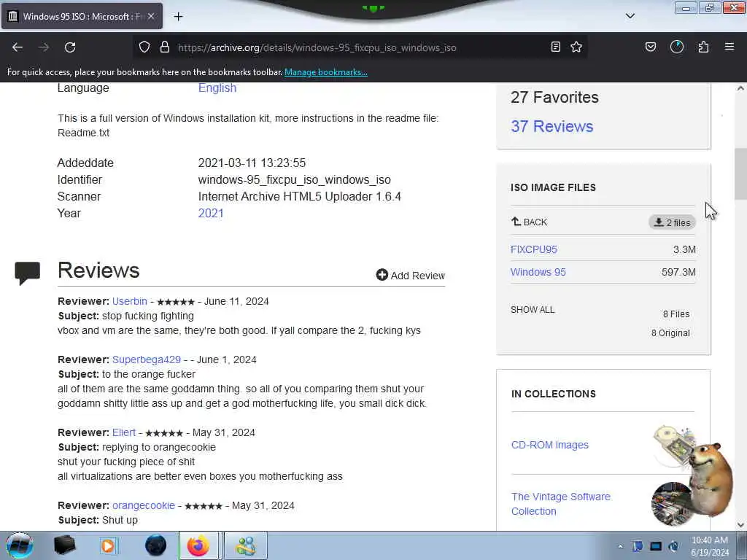Go back with the browser back arrow
Image resolution: width=747 pixels, height=560 pixels.
click(18, 47)
